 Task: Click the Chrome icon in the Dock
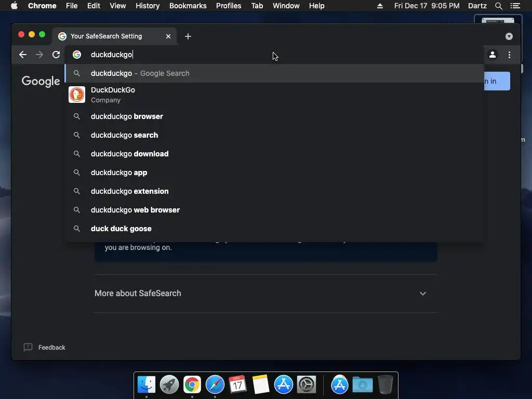[x=192, y=385]
